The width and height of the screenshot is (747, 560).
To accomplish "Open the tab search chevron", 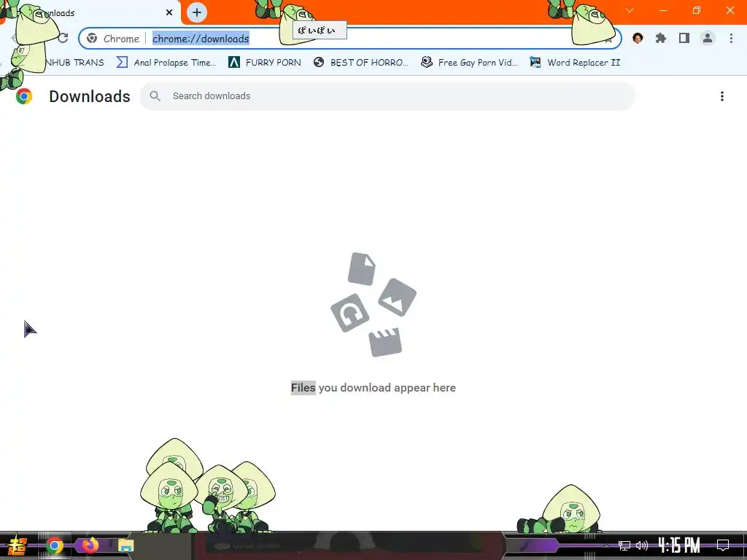I will coord(630,10).
